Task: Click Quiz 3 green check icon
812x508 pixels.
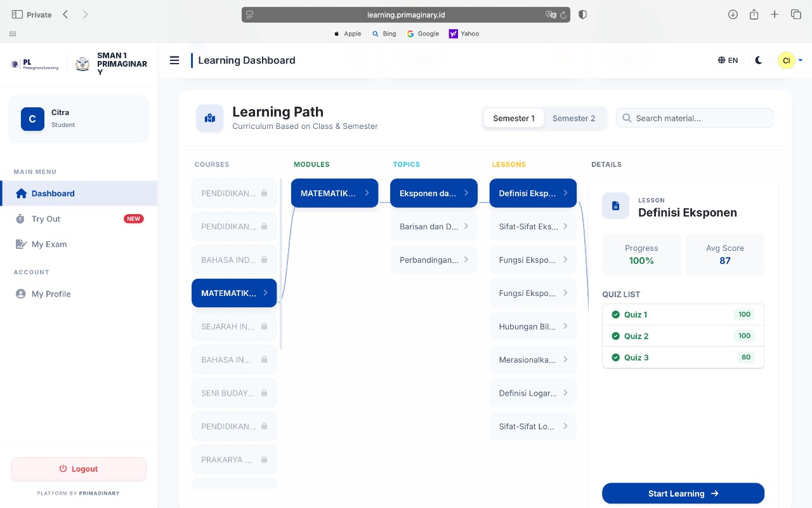Action: click(615, 358)
